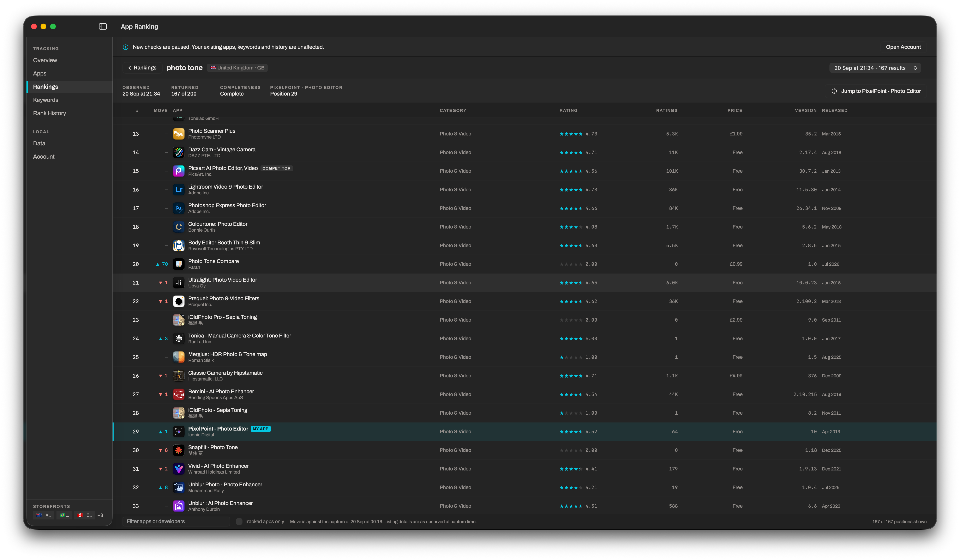
Task: Click Open Account link
Action: (903, 47)
